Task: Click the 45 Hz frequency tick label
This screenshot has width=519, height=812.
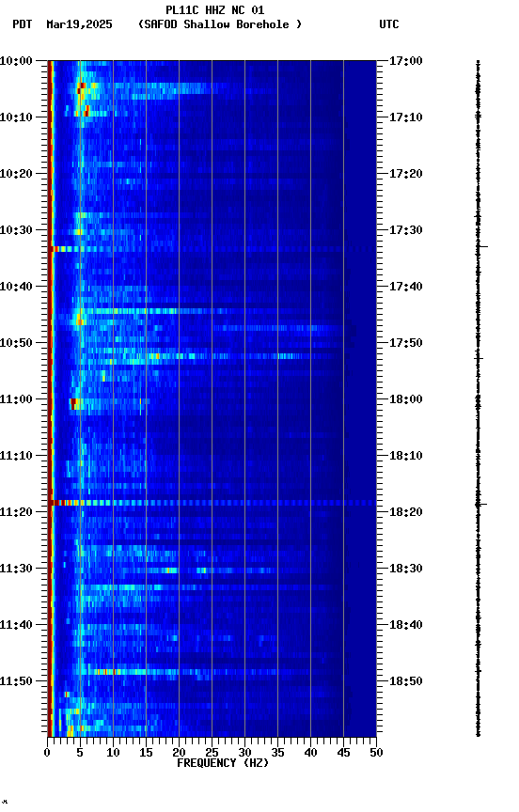Action: (343, 753)
